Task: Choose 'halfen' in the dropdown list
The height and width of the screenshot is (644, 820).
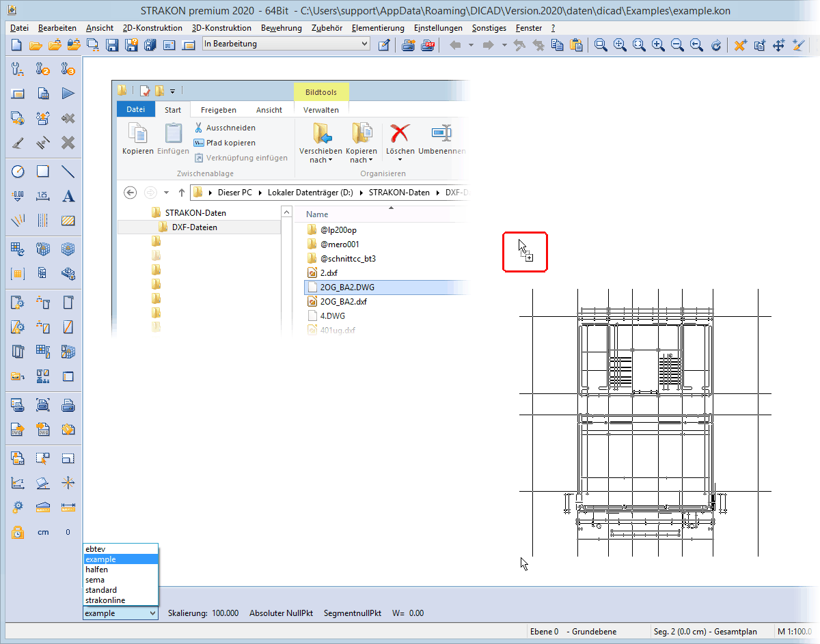Action: point(121,570)
